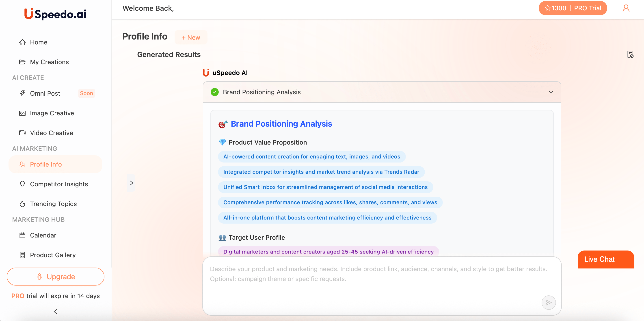
Task: Click the send message arrow icon
Action: 548,302
